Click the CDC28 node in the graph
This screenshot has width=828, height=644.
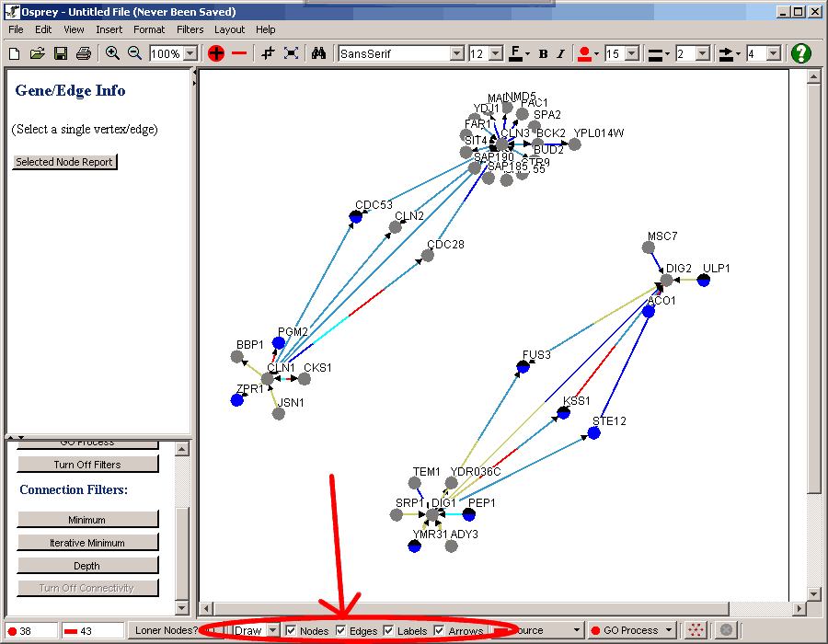[x=430, y=255]
